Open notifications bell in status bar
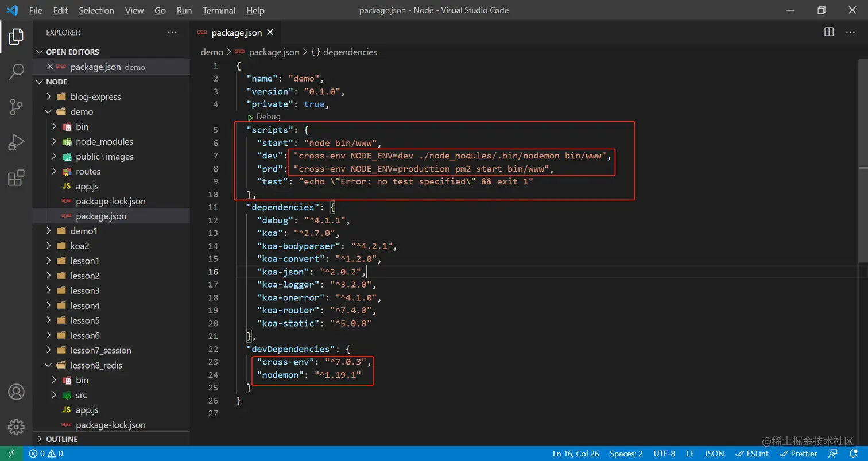The width and height of the screenshot is (868, 461). 853,454
